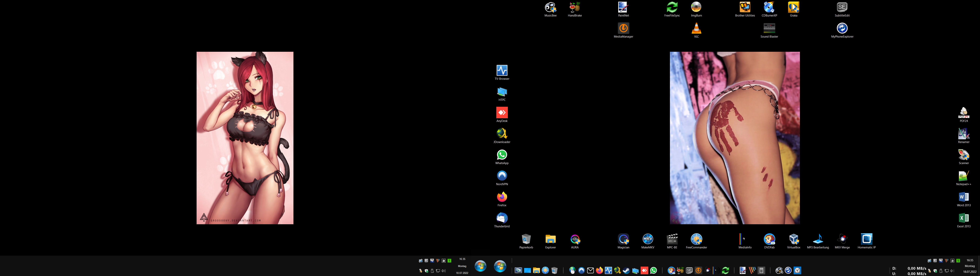The image size is (980, 276).
Task: Select MyPhoneExplorer desktop icon
Action: click(842, 30)
